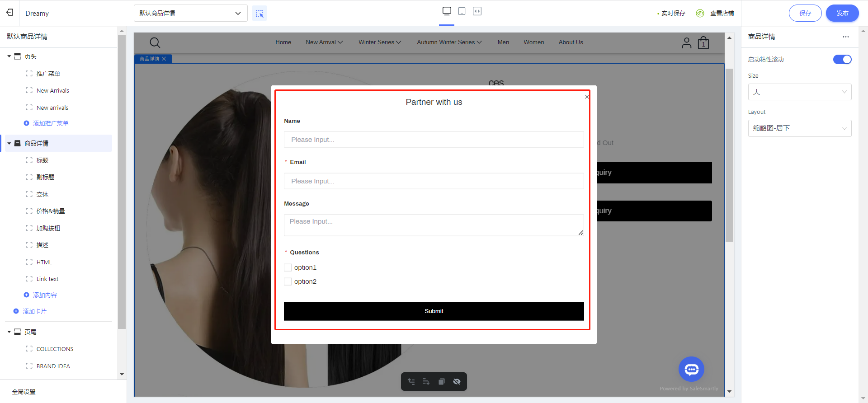Toggle the 启动粘性滚动 switch
Screen dimensions: 868x403
pos(842,60)
